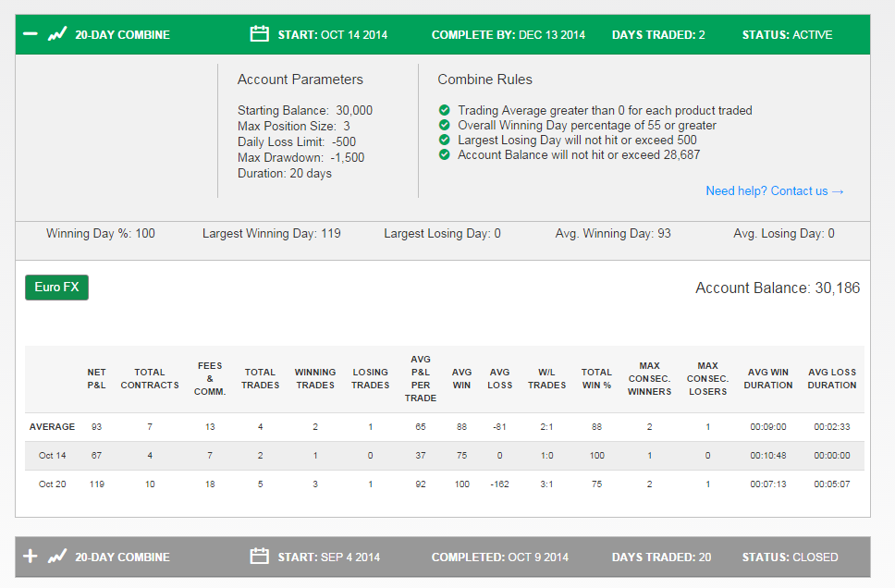Viewport: 895px width, 588px height.
Task: Click the AVG P&L PER TRADE column header
Action: tap(421, 378)
